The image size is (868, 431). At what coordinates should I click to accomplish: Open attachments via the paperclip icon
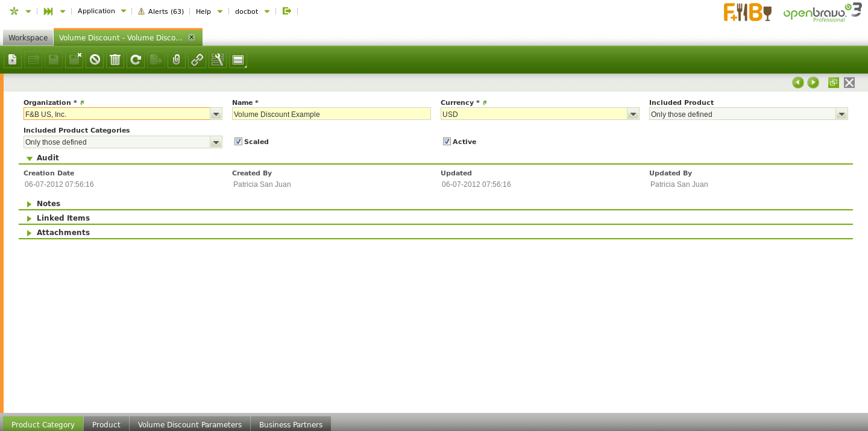(x=177, y=60)
